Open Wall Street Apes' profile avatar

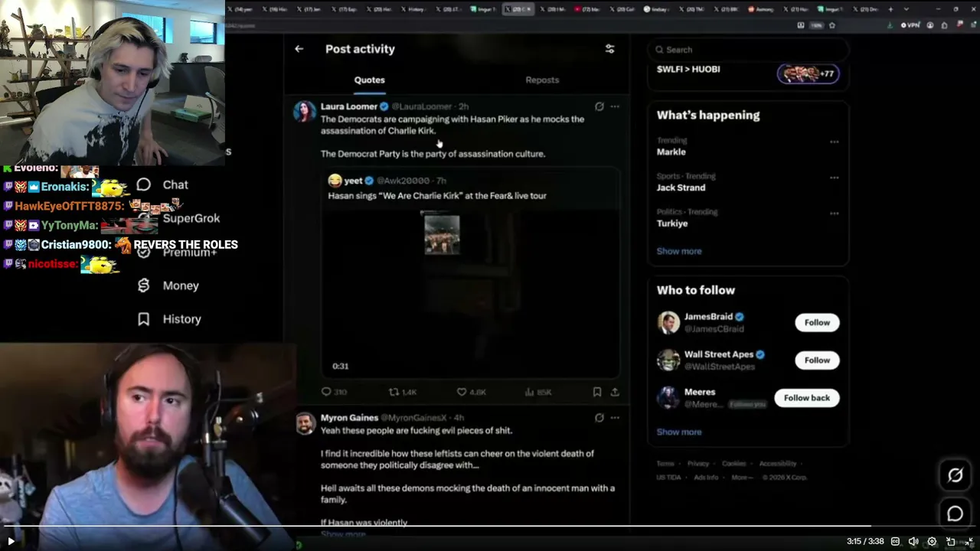click(668, 360)
